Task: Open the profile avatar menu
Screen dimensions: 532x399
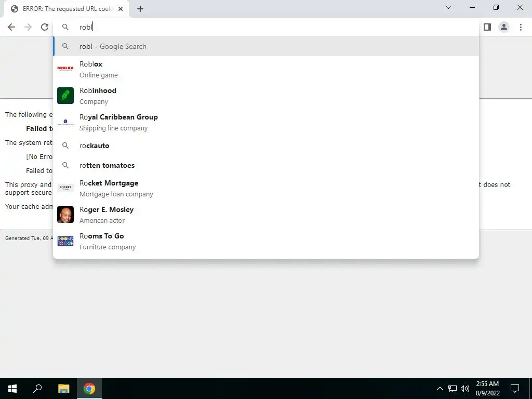Action: [x=504, y=27]
